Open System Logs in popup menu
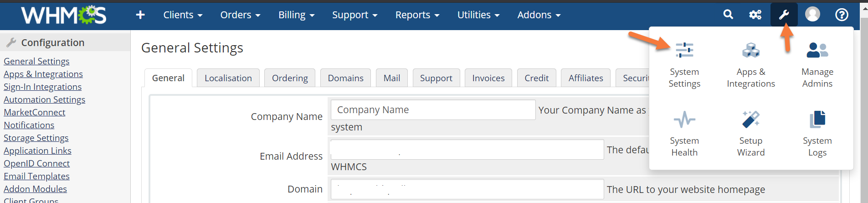The height and width of the screenshot is (203, 868). coord(817,133)
